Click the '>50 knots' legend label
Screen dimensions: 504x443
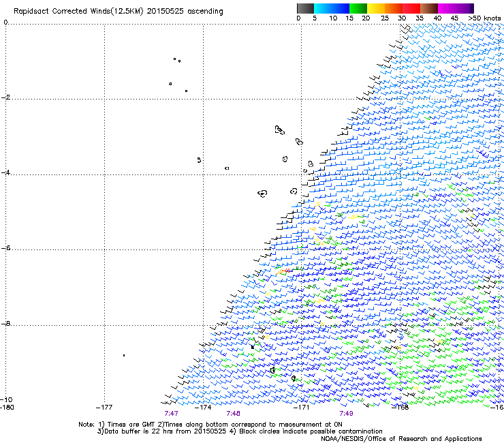(484, 18)
